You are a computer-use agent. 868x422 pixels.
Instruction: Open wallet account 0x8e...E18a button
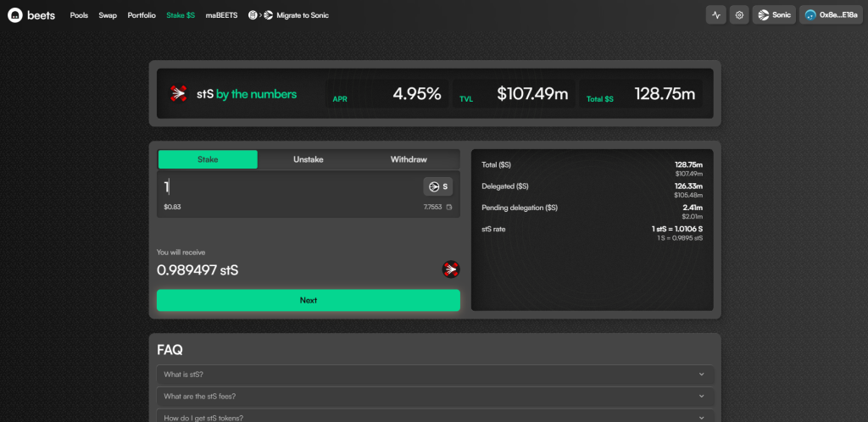pyautogui.click(x=831, y=15)
